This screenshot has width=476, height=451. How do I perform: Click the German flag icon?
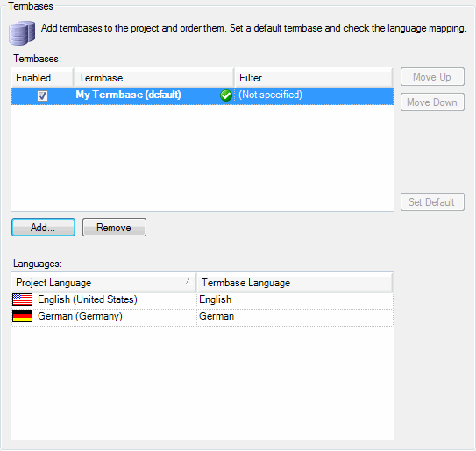pyautogui.click(x=22, y=316)
